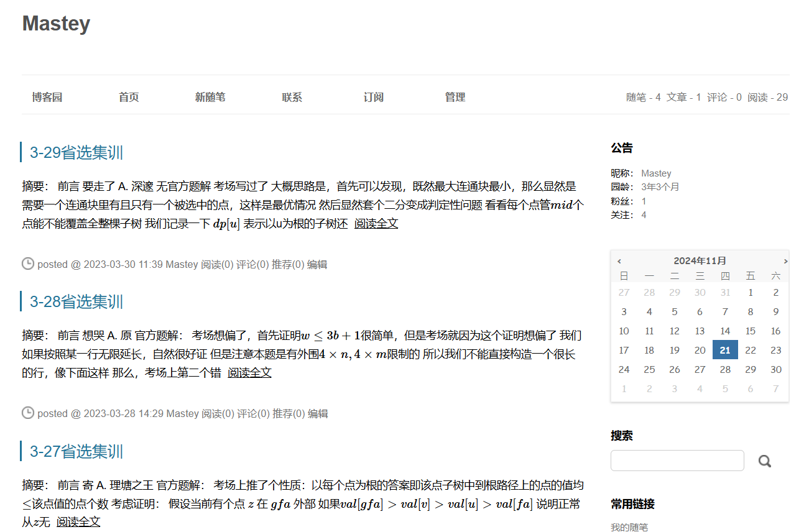Screen dimensions: 809x532
Task: Click the search magnifier icon
Action: tap(764, 461)
